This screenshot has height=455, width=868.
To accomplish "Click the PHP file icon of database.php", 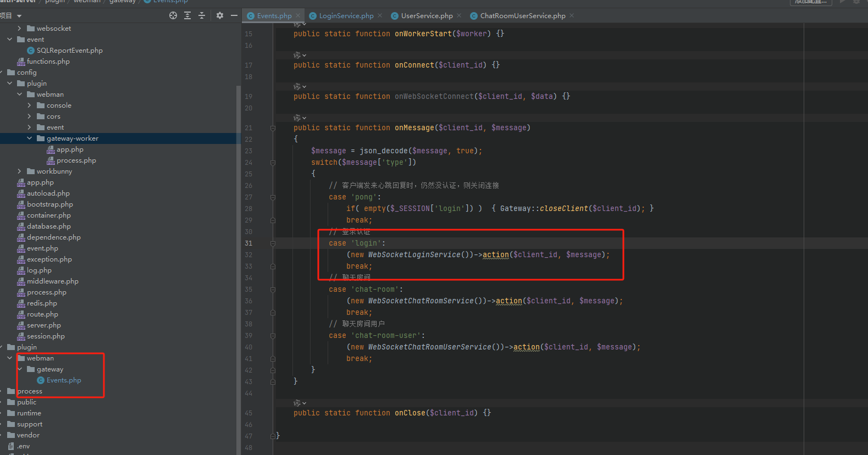I will pos(21,226).
